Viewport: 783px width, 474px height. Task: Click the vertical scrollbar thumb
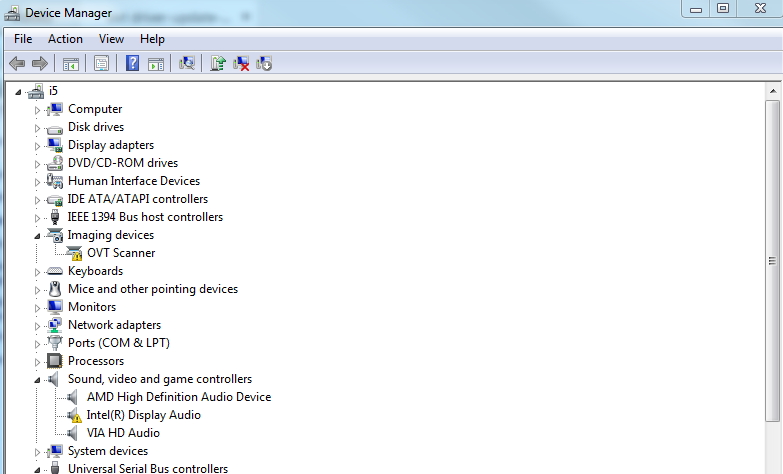pyautogui.click(x=773, y=260)
